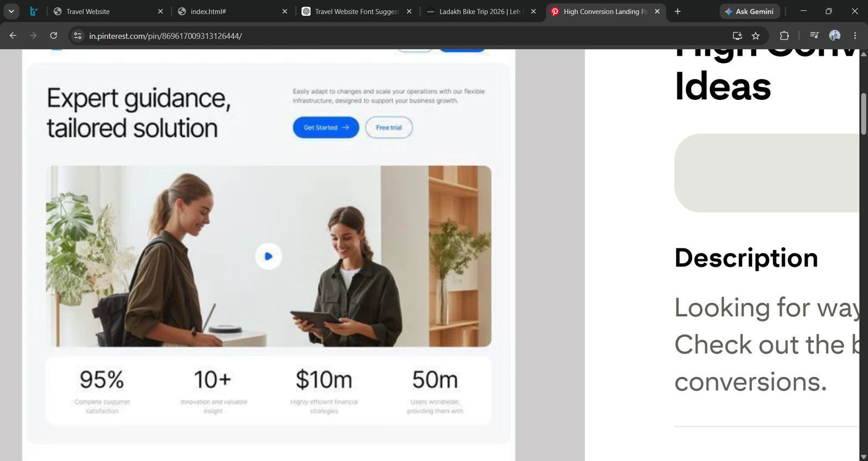Viewport: 868px width, 461px height.
Task: Click the 95% statistic text
Action: click(x=102, y=380)
